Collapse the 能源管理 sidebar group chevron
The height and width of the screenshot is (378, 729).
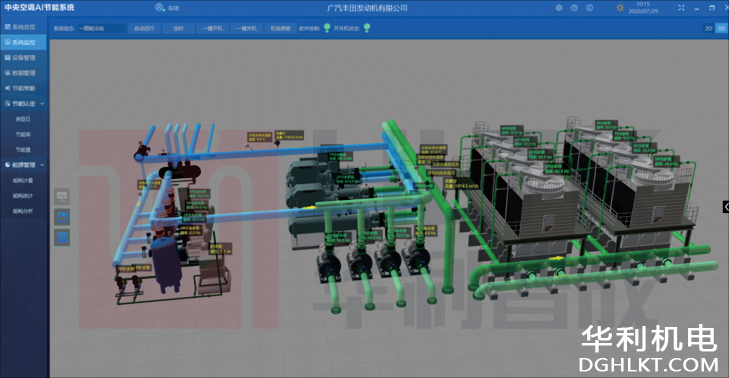click(42, 165)
